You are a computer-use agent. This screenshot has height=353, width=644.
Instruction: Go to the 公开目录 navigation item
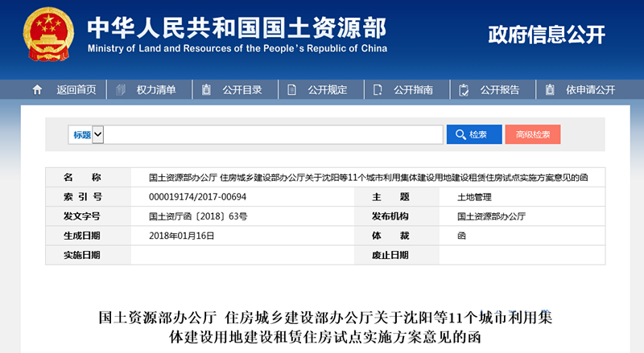243,90
